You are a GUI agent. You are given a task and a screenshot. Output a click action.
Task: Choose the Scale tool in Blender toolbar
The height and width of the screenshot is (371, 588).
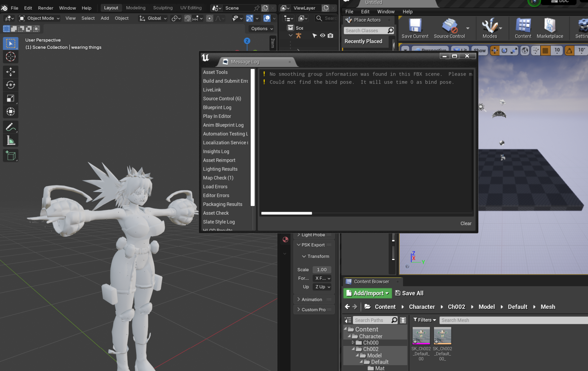11,98
